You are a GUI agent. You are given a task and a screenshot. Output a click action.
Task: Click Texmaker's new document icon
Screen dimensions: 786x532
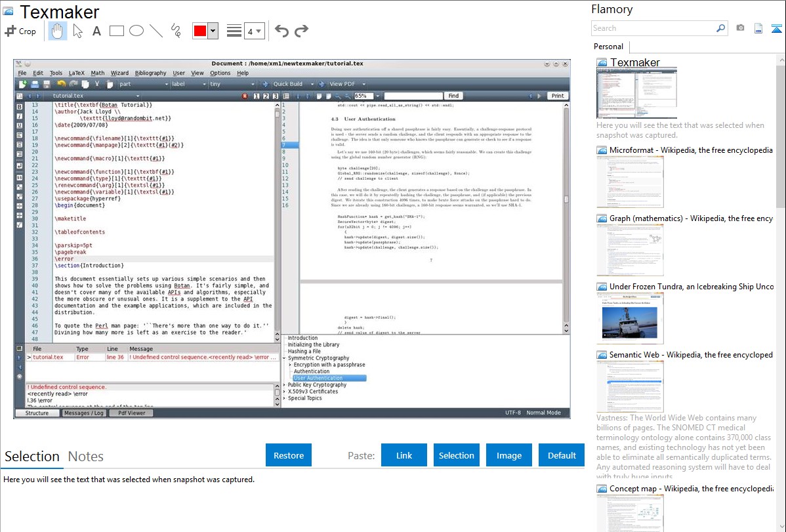coord(22,84)
